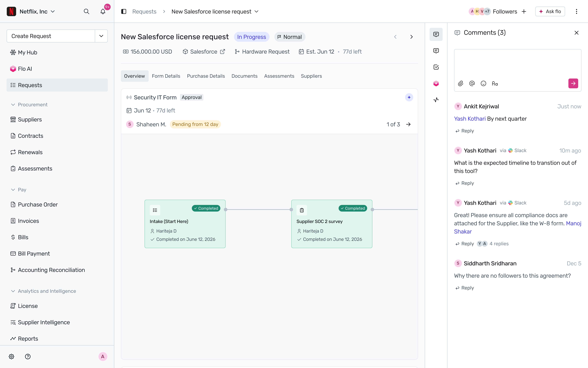Viewport: 588px width, 368px height.
Task: Open settings gear icon
Action: 11,357
